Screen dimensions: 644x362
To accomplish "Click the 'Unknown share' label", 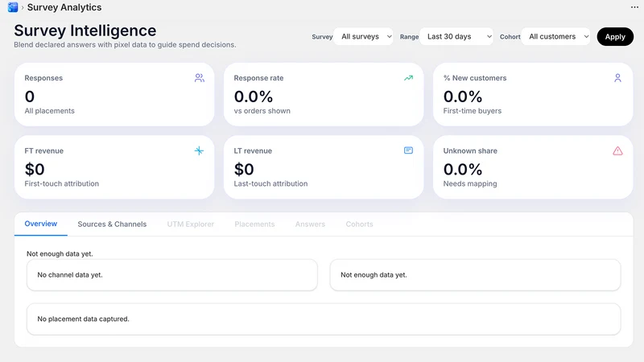I will click(470, 150).
